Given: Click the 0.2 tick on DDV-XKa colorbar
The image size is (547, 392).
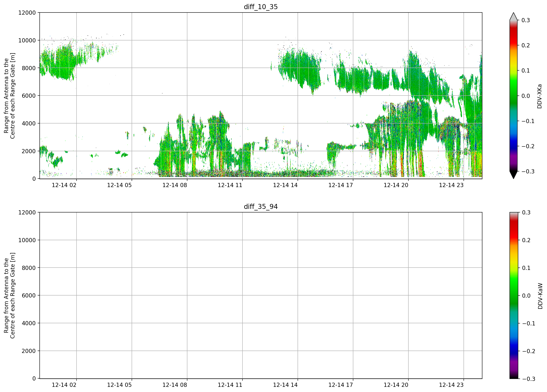Looking at the screenshot, I should [x=526, y=46].
